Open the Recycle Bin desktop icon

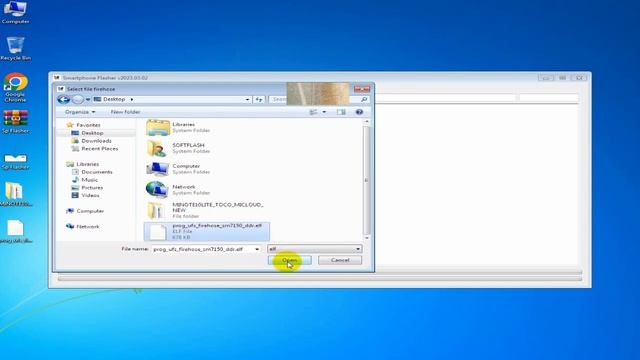click(x=15, y=49)
